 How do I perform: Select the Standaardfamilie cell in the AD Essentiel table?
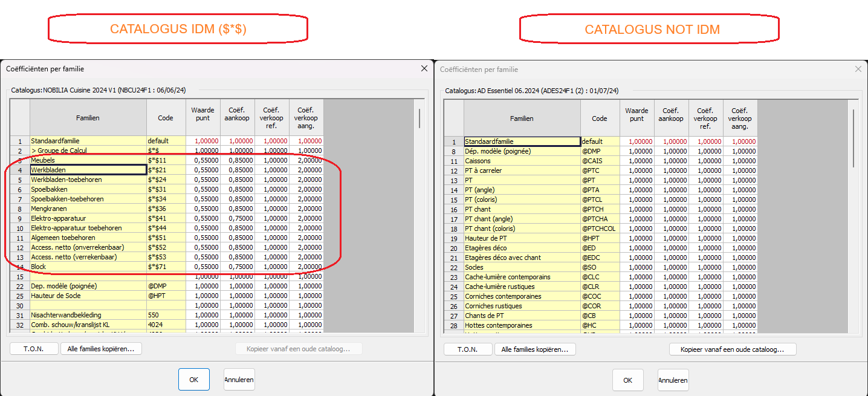(x=522, y=141)
